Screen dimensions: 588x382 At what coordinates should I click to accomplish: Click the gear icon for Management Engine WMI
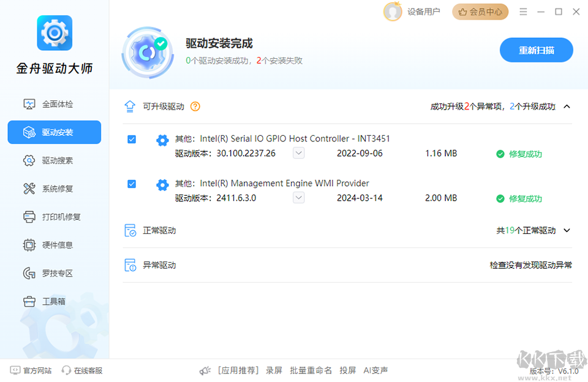tap(162, 185)
